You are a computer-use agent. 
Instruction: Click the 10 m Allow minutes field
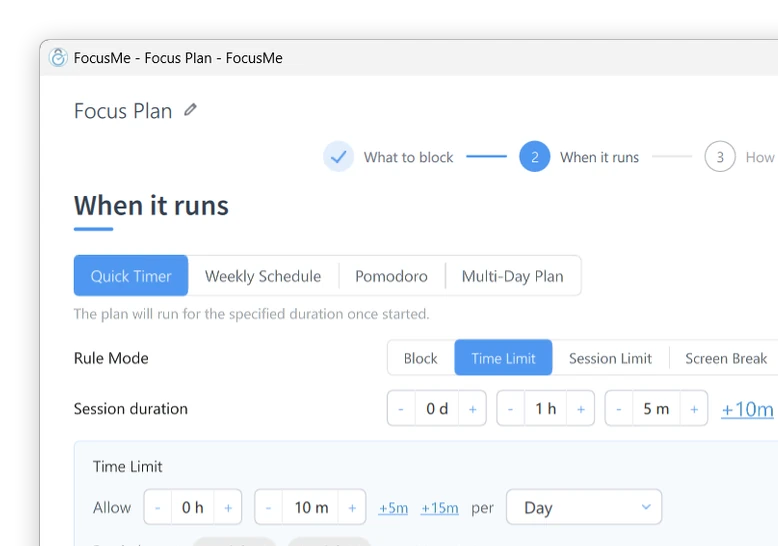(311, 508)
